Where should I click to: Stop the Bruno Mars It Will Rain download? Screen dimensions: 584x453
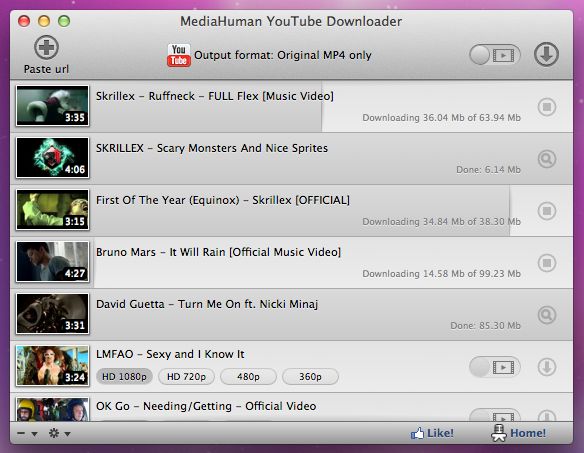[547, 263]
